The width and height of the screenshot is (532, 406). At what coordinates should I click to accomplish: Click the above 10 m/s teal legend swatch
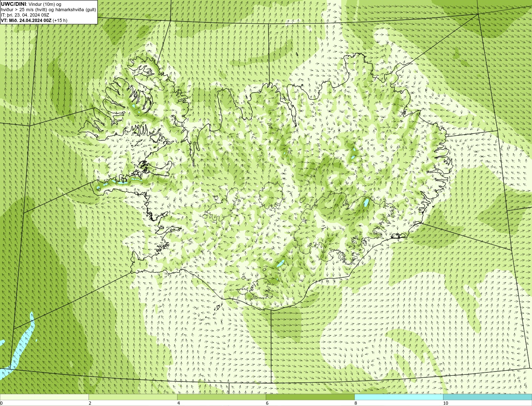pos(488,397)
